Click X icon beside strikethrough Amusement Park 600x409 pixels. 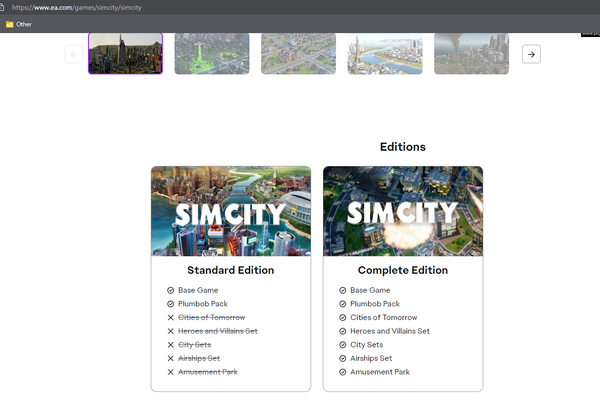[x=171, y=372]
